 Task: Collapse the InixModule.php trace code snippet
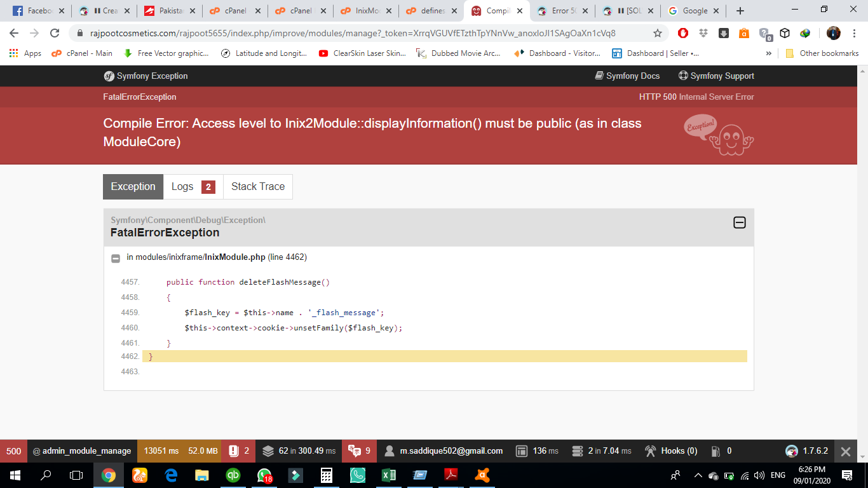tap(116, 258)
